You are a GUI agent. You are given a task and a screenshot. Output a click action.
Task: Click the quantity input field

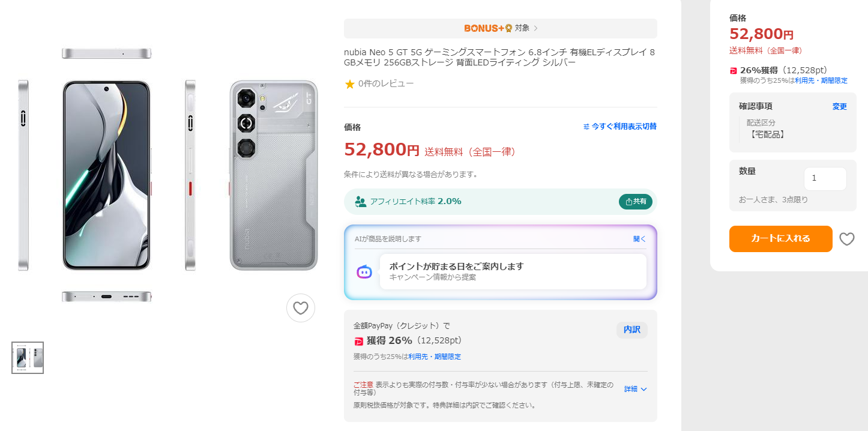[x=825, y=178]
